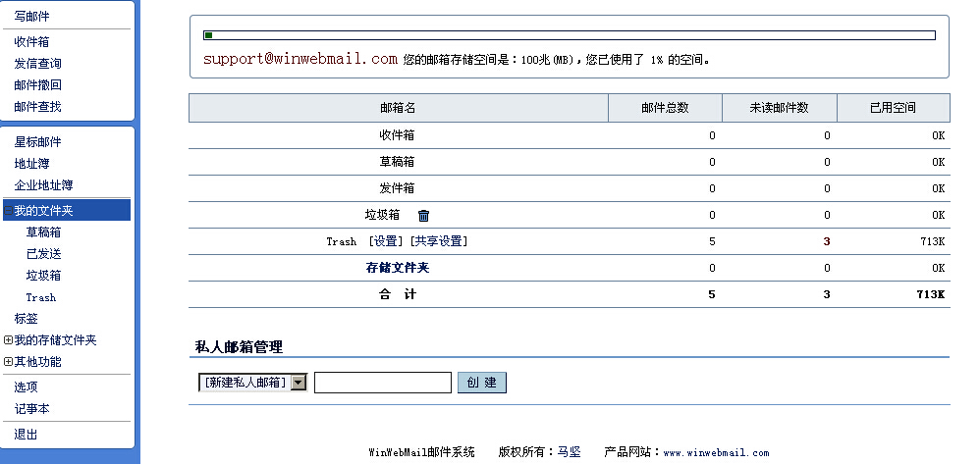Open the www.winwebmail.com website link
Image resolution: width=980 pixels, height=464 pixels.
[x=716, y=453]
